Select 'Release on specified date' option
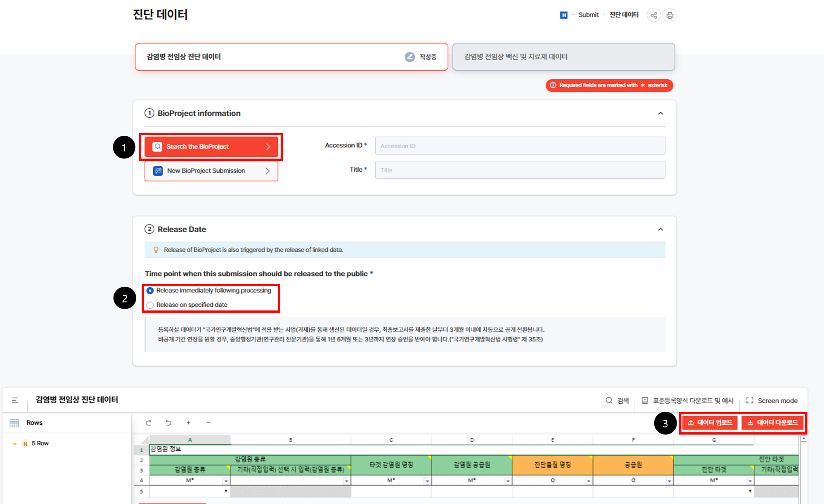The height and width of the screenshot is (504, 824). point(150,305)
